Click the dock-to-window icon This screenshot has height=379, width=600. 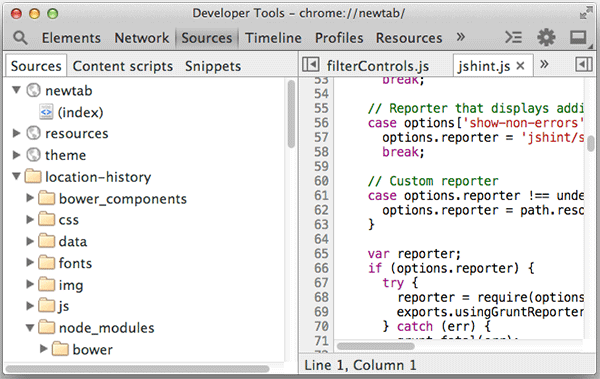578,37
